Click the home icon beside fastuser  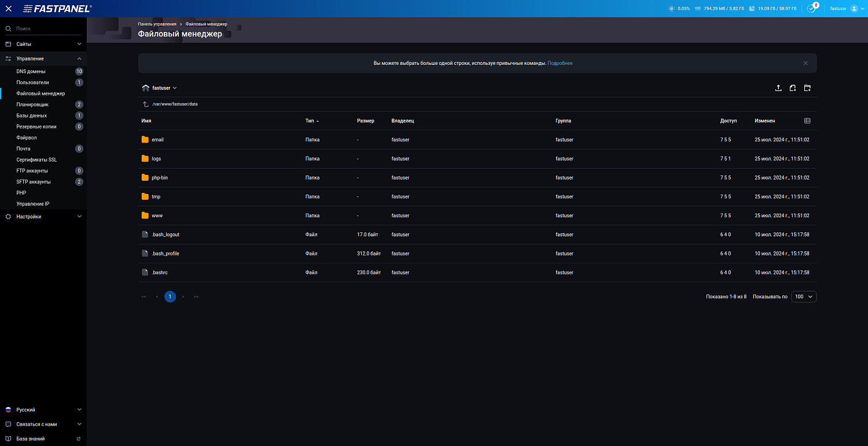tap(146, 88)
